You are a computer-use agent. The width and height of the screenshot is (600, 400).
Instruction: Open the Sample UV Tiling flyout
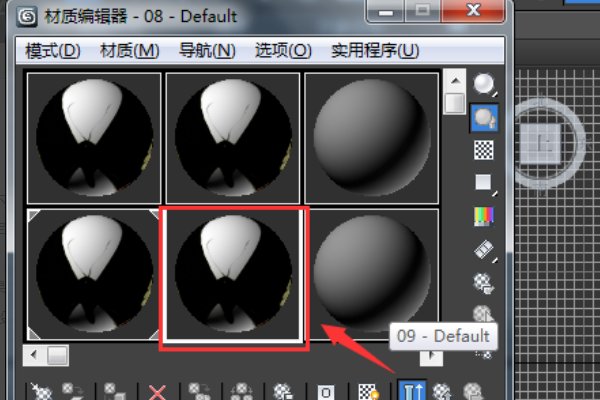pos(484,183)
